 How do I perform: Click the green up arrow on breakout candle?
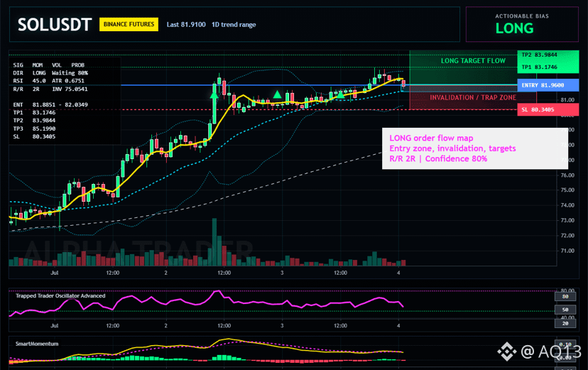[x=214, y=96]
